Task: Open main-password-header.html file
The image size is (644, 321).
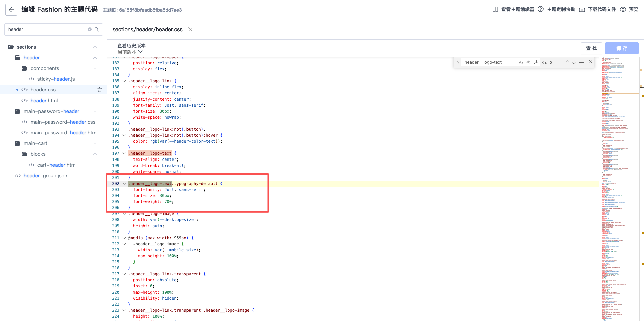Action: [x=64, y=133]
